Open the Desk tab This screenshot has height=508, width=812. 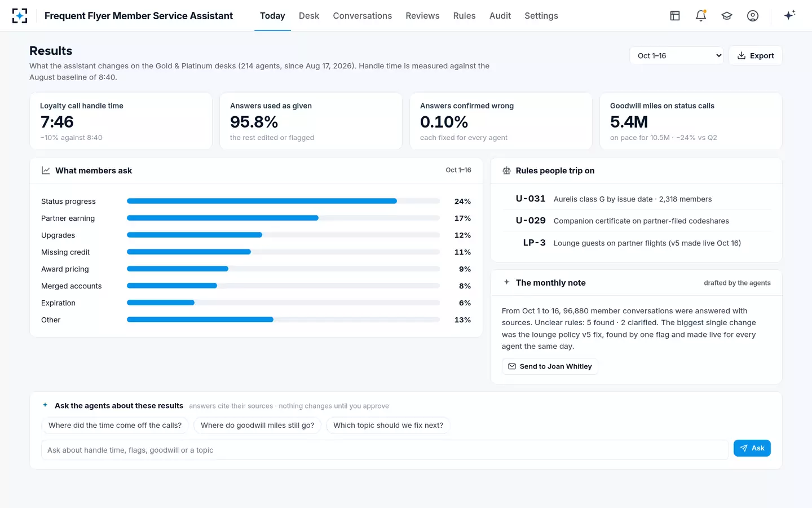click(309, 16)
